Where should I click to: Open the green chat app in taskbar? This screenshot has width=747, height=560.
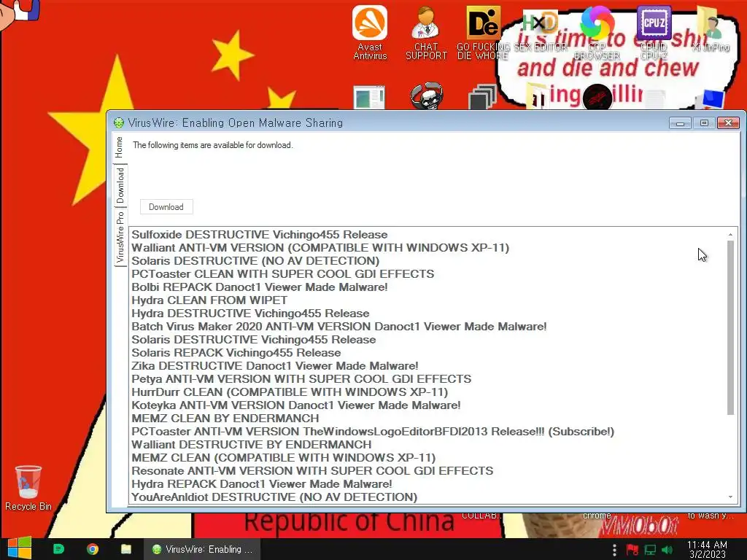(58, 549)
